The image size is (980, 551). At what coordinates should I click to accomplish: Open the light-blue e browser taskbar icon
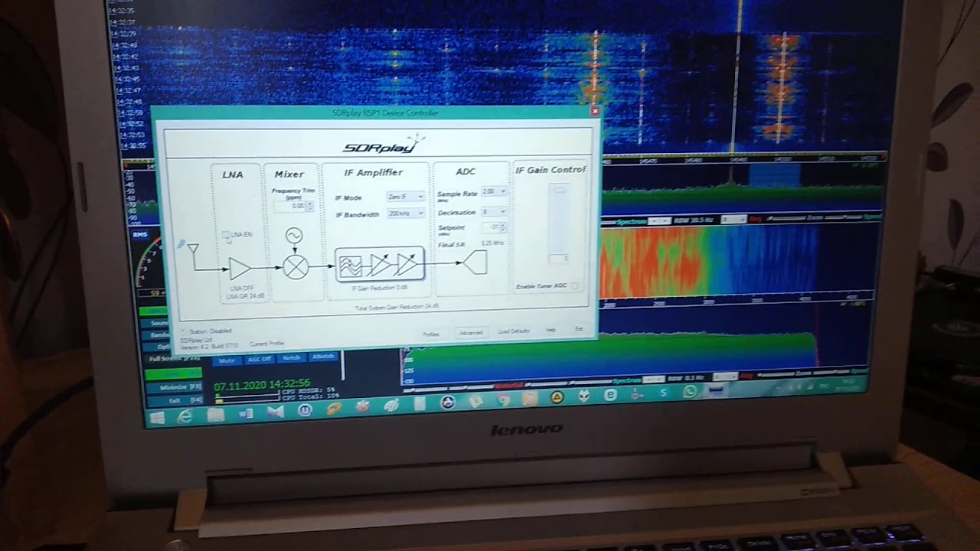coord(610,395)
